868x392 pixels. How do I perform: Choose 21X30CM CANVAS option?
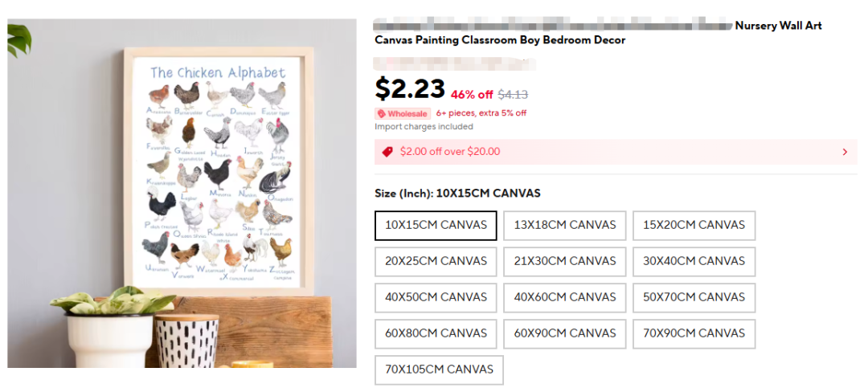pyautogui.click(x=565, y=261)
